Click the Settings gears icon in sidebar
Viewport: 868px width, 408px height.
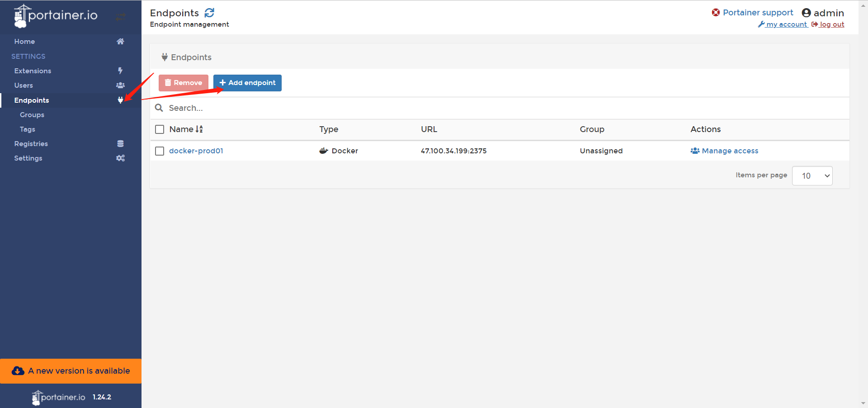[x=120, y=158]
